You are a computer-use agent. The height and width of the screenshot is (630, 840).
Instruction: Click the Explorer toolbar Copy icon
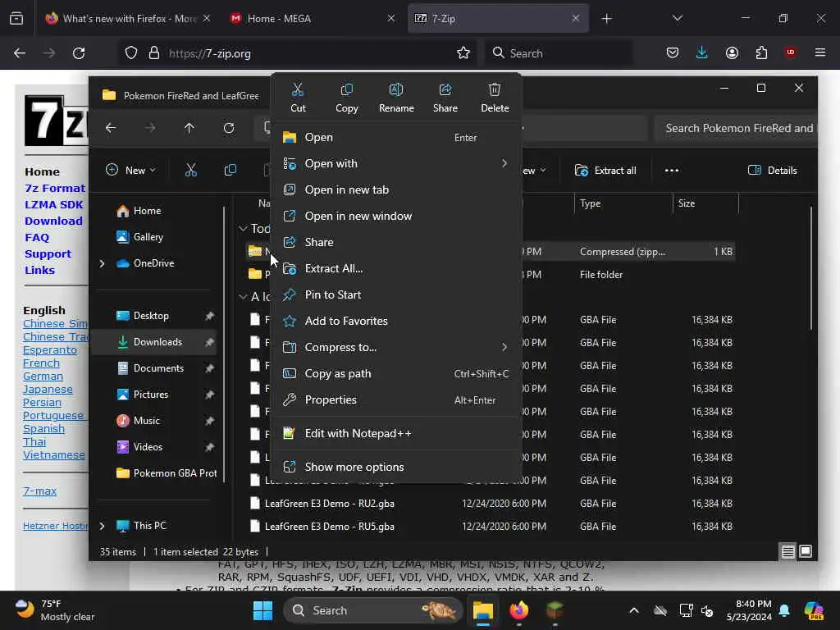tap(231, 171)
